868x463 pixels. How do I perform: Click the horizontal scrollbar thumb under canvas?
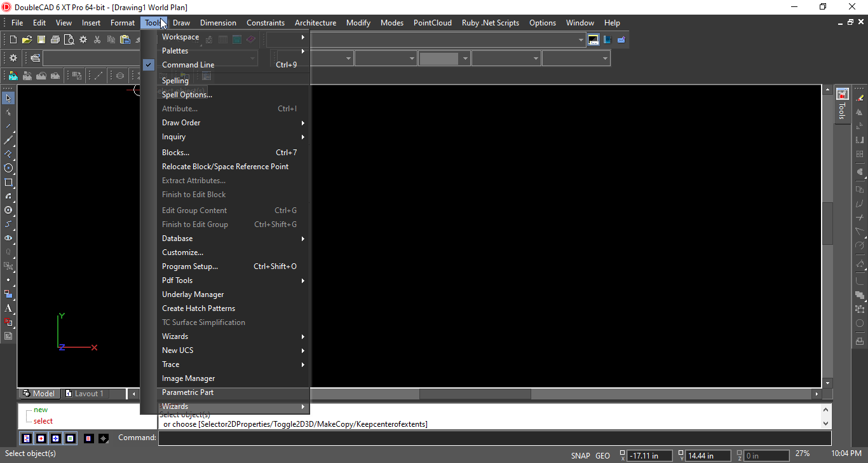(x=475, y=394)
